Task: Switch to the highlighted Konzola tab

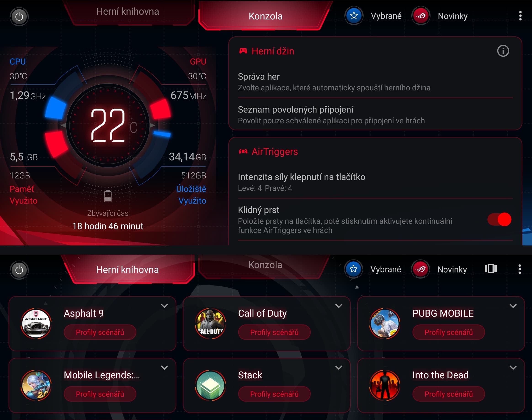Action: click(x=265, y=16)
